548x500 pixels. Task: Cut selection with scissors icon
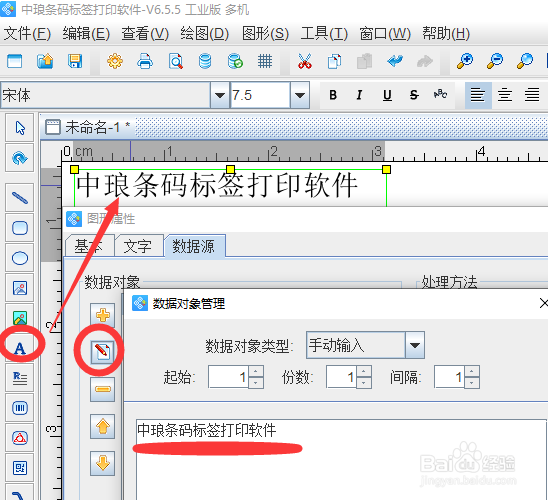[x=304, y=61]
